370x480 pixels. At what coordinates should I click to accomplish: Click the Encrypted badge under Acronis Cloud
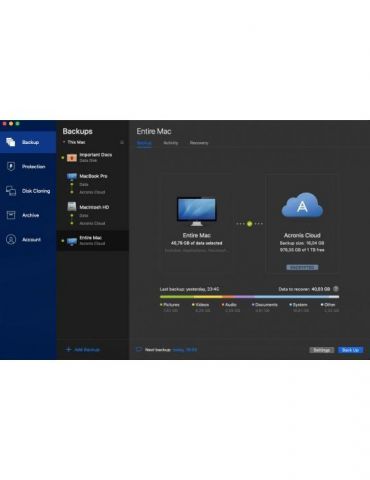[302, 267]
